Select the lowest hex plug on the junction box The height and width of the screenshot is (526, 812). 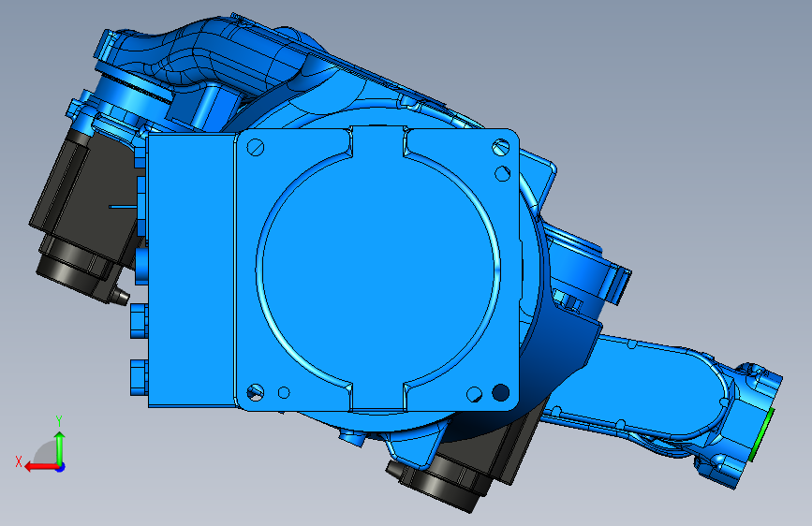139,377
